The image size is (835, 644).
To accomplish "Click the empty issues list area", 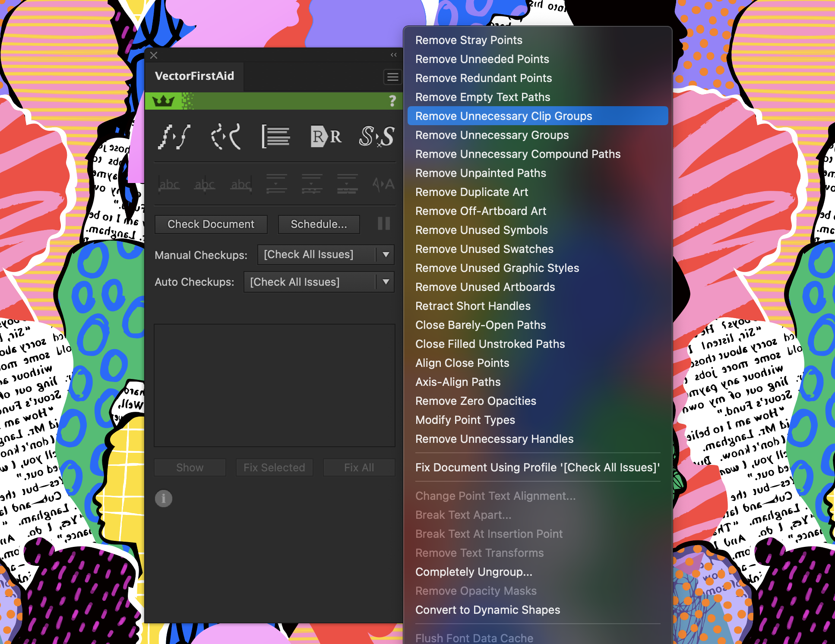I will pos(275,385).
